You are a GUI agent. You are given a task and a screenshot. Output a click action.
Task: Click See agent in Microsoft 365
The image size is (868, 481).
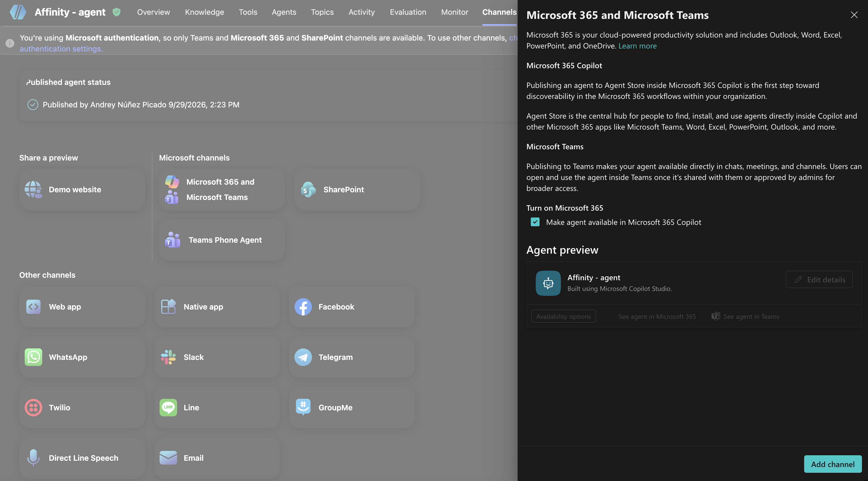click(x=652, y=316)
